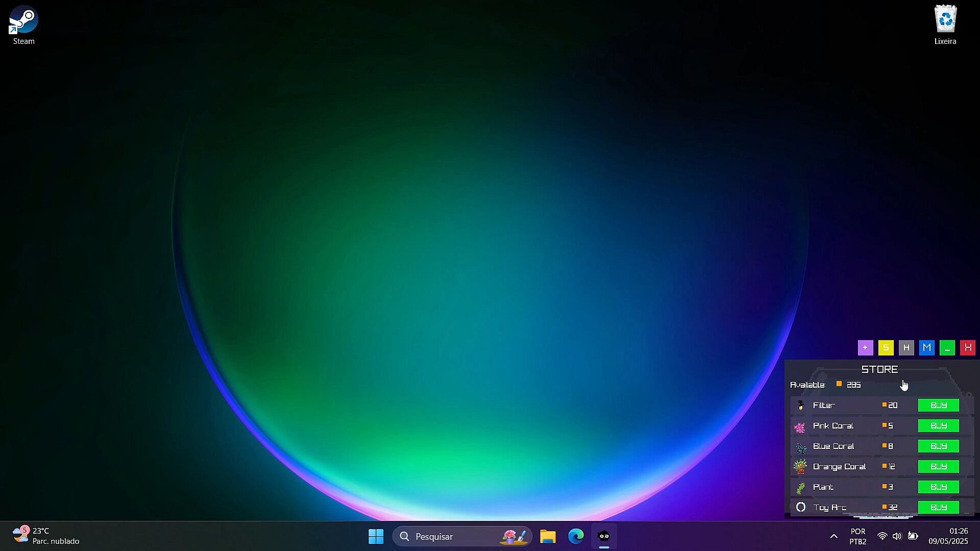Open Steam from the desktop shortcut
This screenshot has height=551, width=980.
click(x=23, y=25)
